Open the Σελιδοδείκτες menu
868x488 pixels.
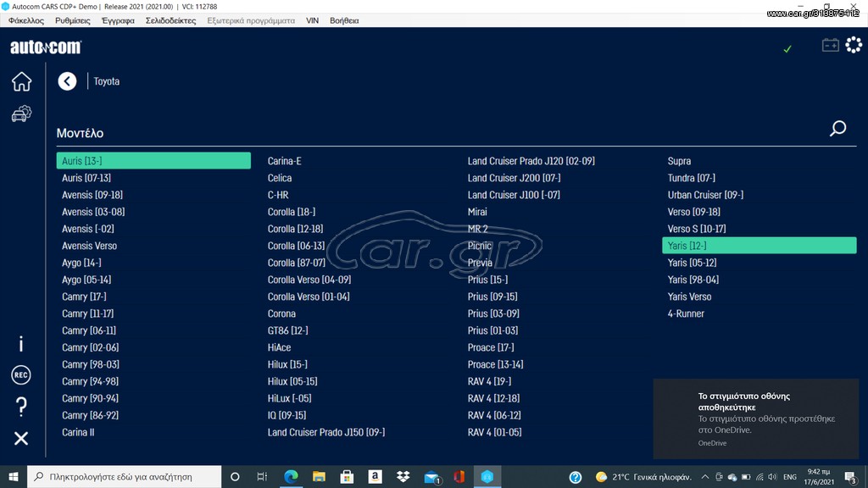click(170, 20)
